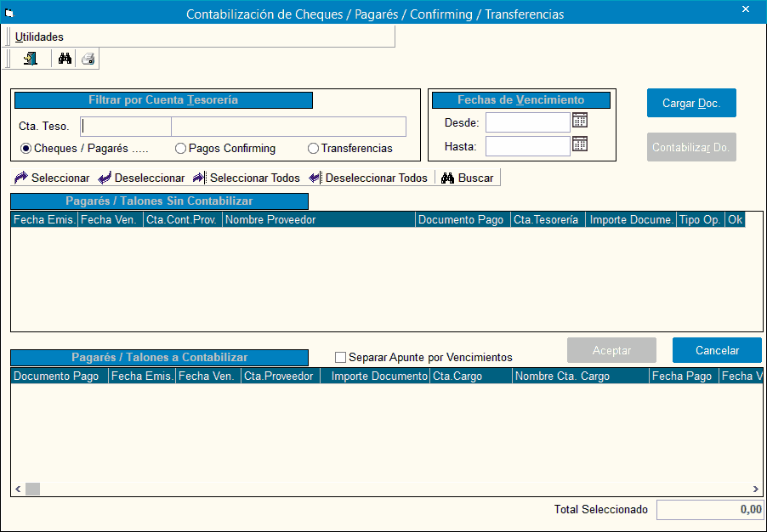Image resolution: width=767 pixels, height=532 pixels.
Task: Click right arrow of horizontal scrollbar
Action: [756, 489]
